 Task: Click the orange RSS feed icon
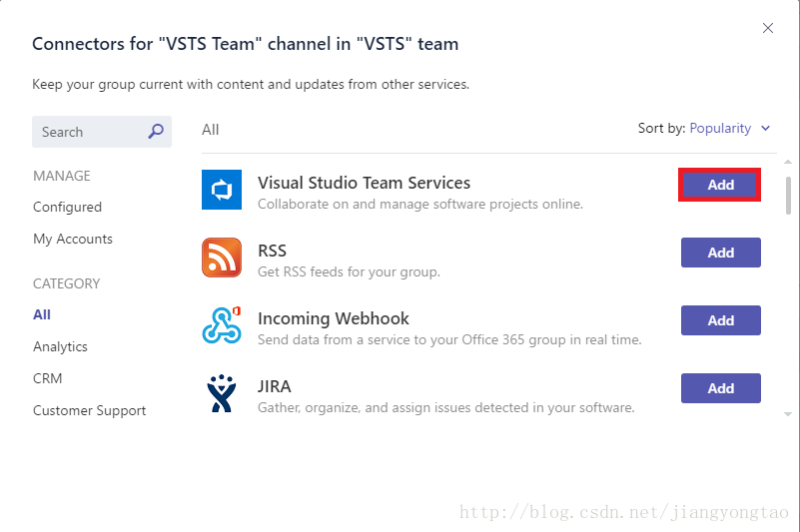[222, 258]
